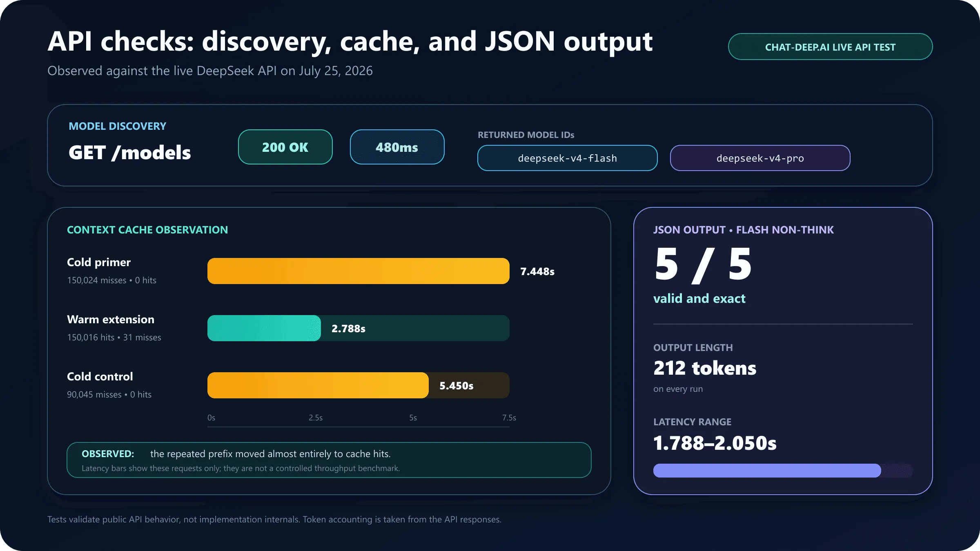Click the '5s' axis tick label

(413, 418)
